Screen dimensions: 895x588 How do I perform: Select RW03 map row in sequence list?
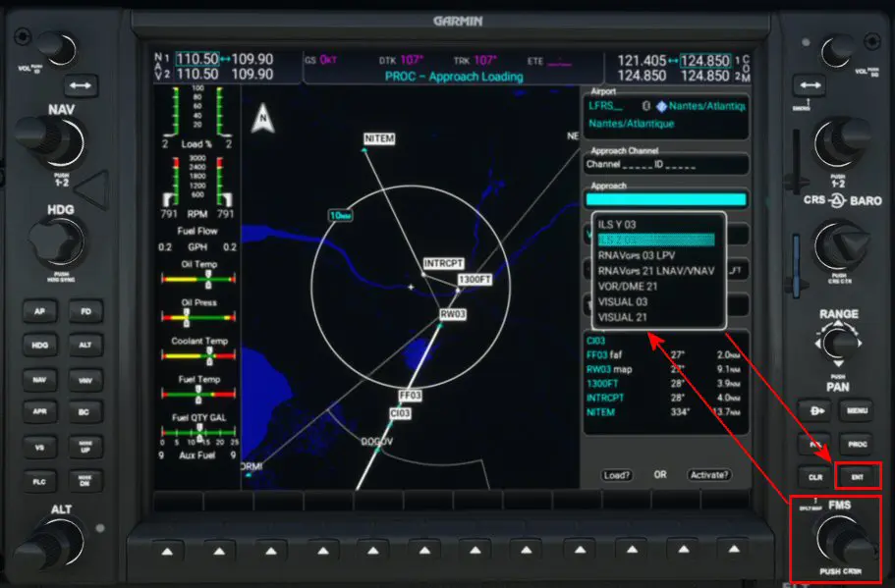point(664,369)
